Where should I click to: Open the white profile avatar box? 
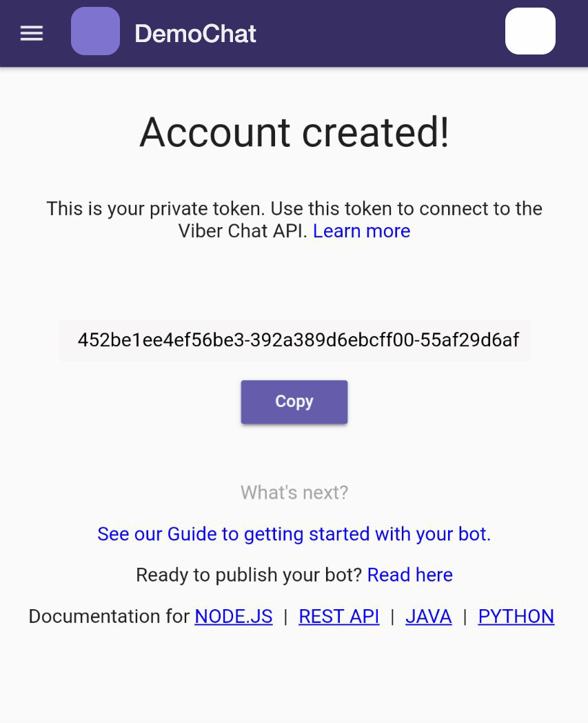tap(530, 31)
